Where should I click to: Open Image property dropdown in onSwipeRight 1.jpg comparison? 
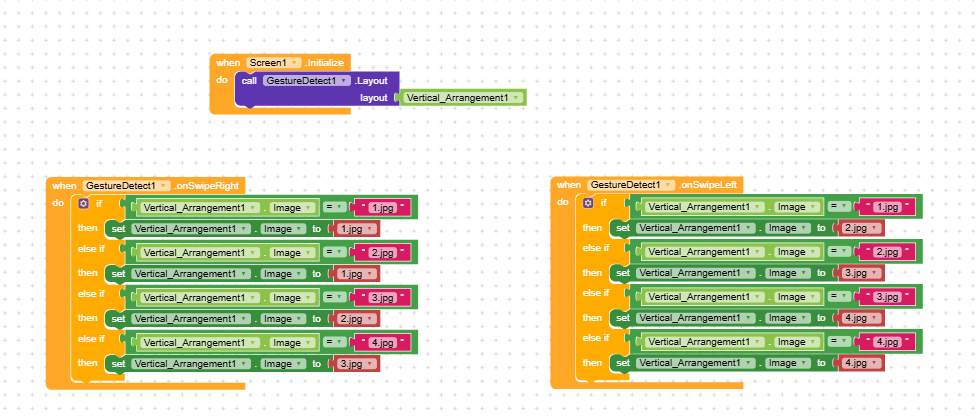(292, 208)
